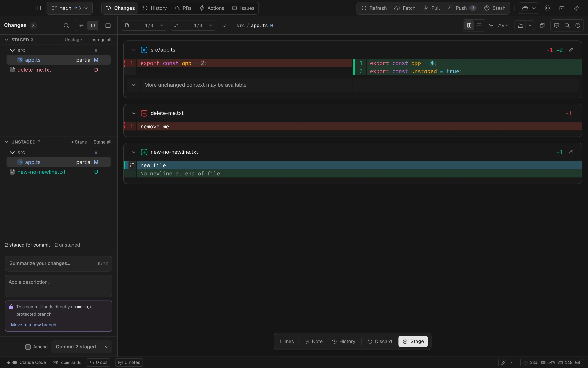Viewport: 588px width, 368px height.
Task: Open the notes comment icon in diff toolbar
Action: pyautogui.click(x=556, y=25)
